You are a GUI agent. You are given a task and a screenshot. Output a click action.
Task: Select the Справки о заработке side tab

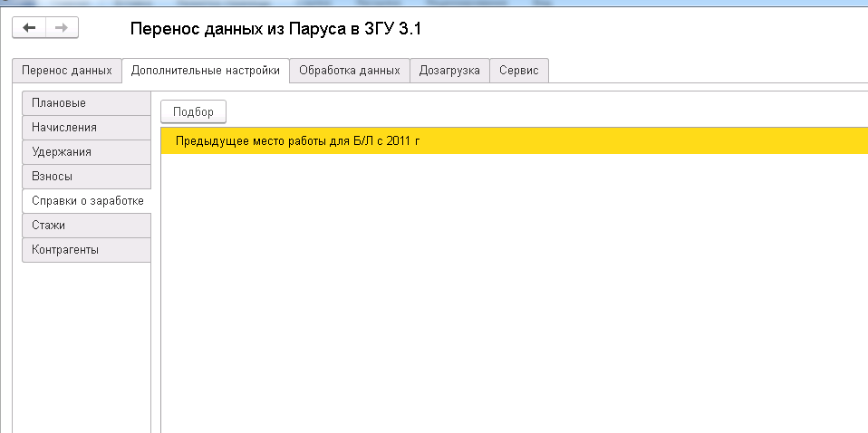pyautogui.click(x=87, y=201)
